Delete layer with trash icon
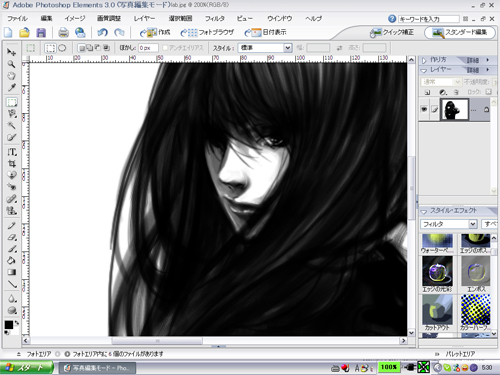This screenshot has height=375, width=500. 456,92
